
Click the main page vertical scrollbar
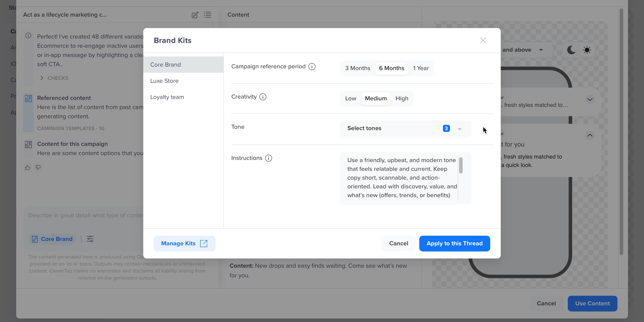point(621,131)
